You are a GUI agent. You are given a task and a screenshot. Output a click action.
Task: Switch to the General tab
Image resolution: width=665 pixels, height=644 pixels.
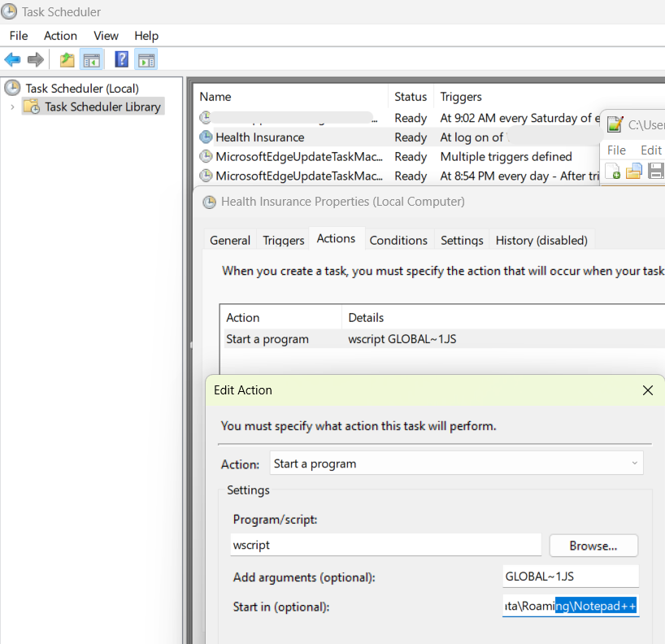point(230,240)
